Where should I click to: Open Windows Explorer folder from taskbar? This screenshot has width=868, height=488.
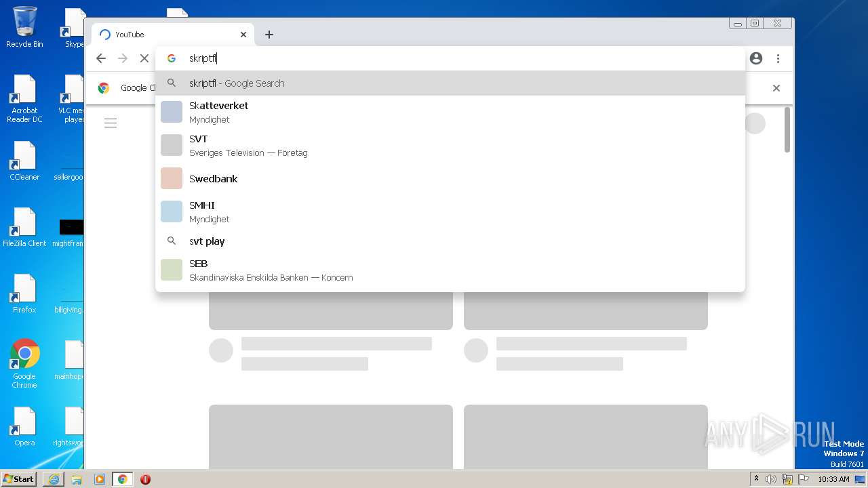(x=77, y=479)
